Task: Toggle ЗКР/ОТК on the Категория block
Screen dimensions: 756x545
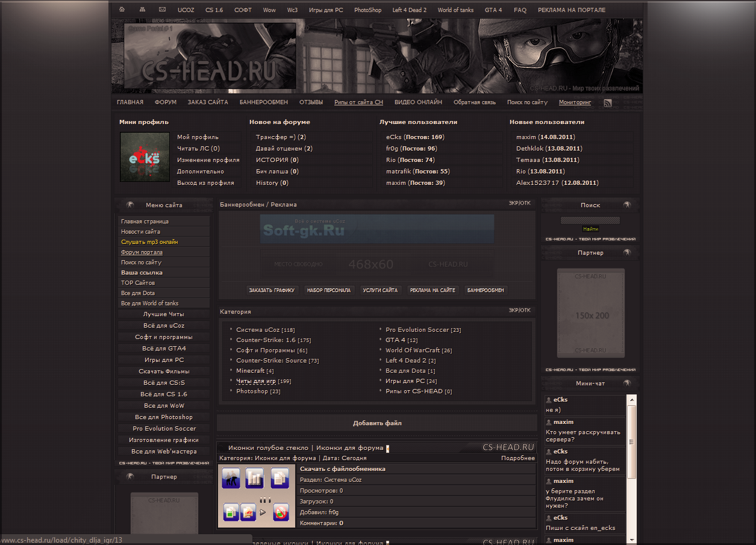Action: 519,311
